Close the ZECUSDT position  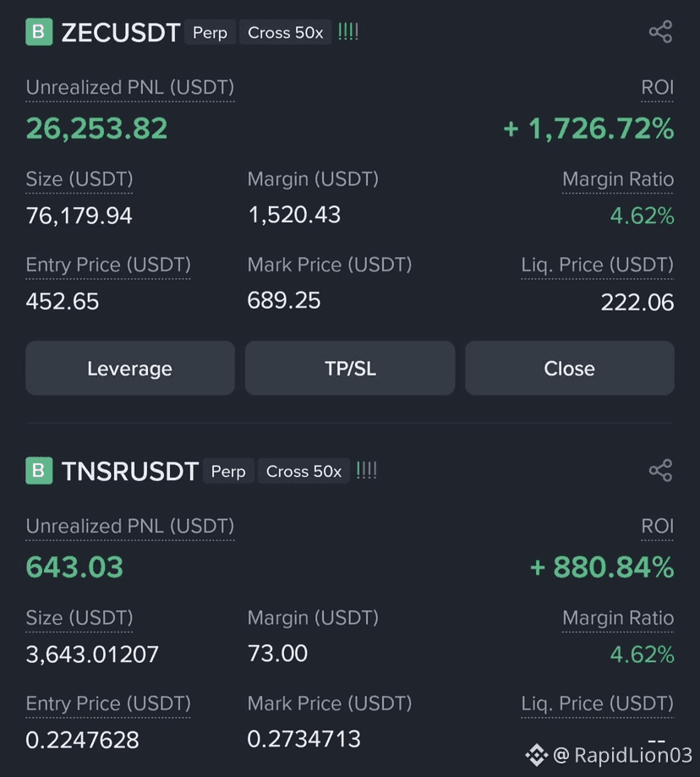point(569,368)
